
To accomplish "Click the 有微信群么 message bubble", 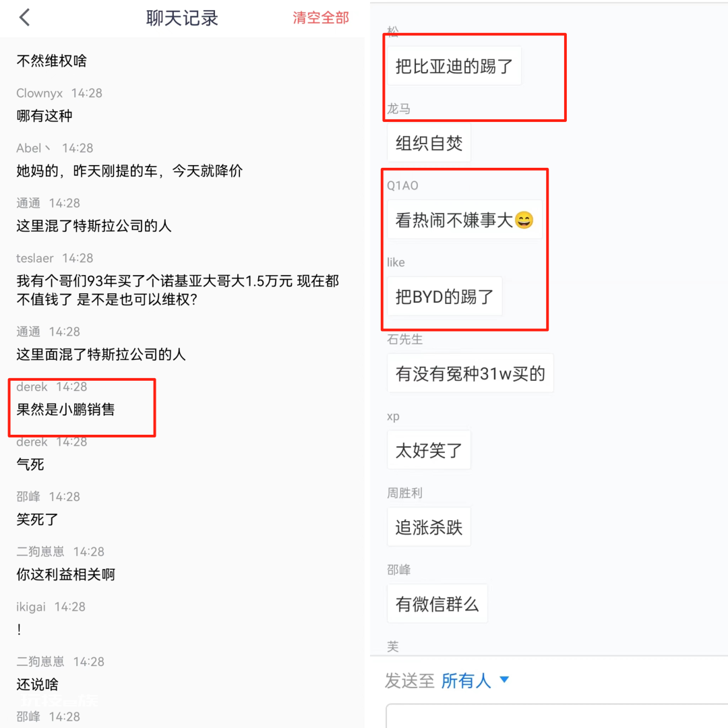I will point(437,604).
